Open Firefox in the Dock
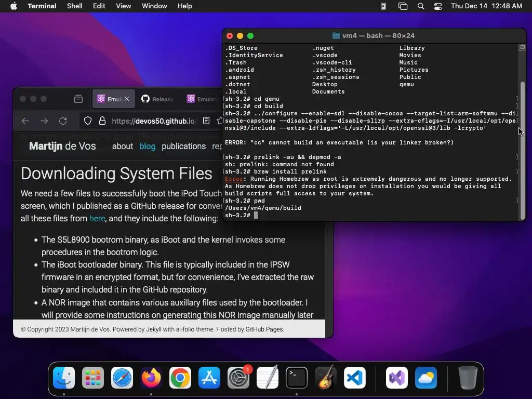Image resolution: width=532 pixels, height=399 pixels. pos(151,378)
